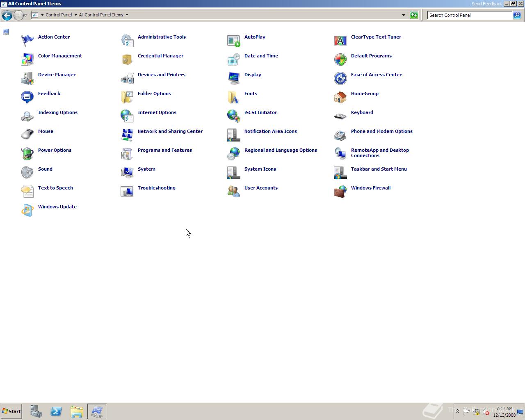Click the Send Feedback link
Image resolution: width=525 pixels, height=420 pixels.
[486, 4]
